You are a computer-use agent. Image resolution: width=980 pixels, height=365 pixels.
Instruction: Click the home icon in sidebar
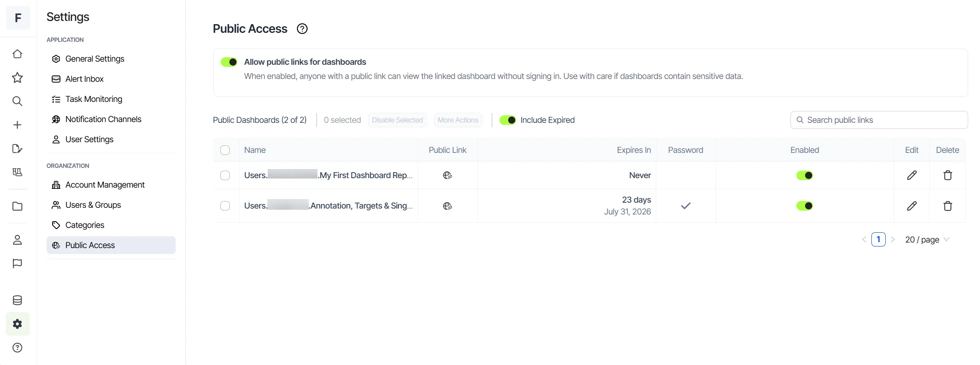tap(17, 54)
